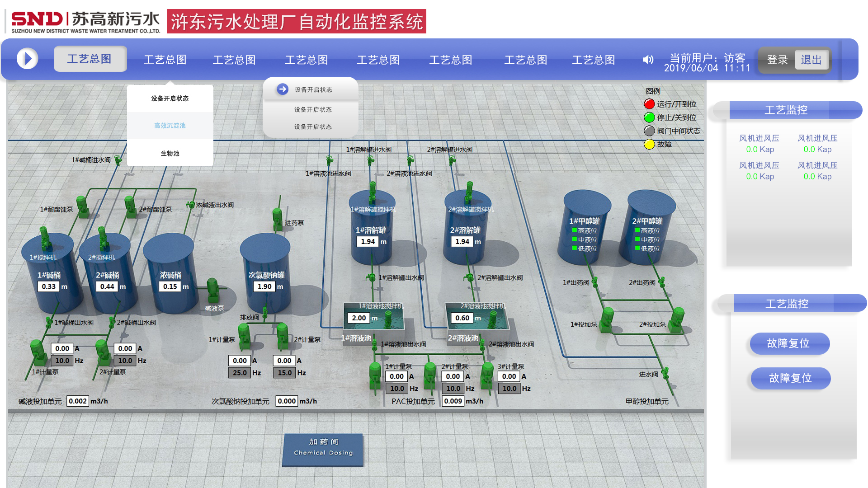This screenshot has width=868, height=488.
Task: Toggle the 进水阀 valve near 甲醇投加单元
Action: tap(665, 373)
